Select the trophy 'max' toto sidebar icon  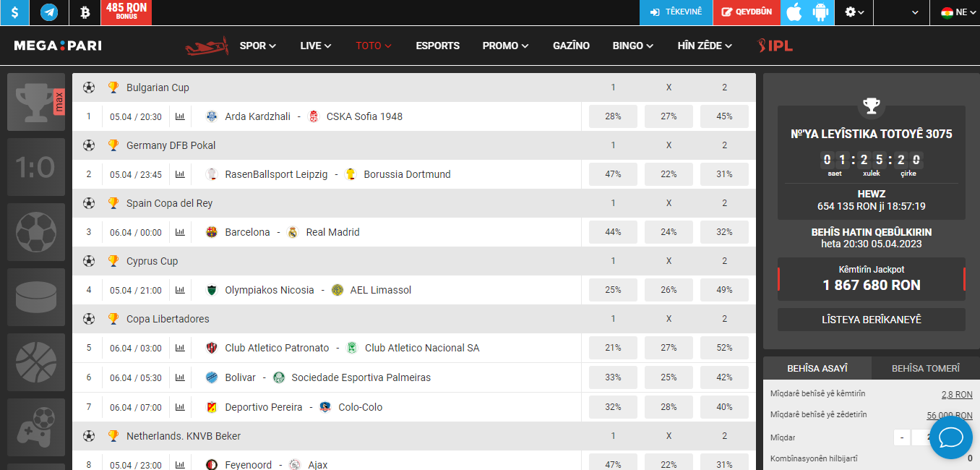36,102
